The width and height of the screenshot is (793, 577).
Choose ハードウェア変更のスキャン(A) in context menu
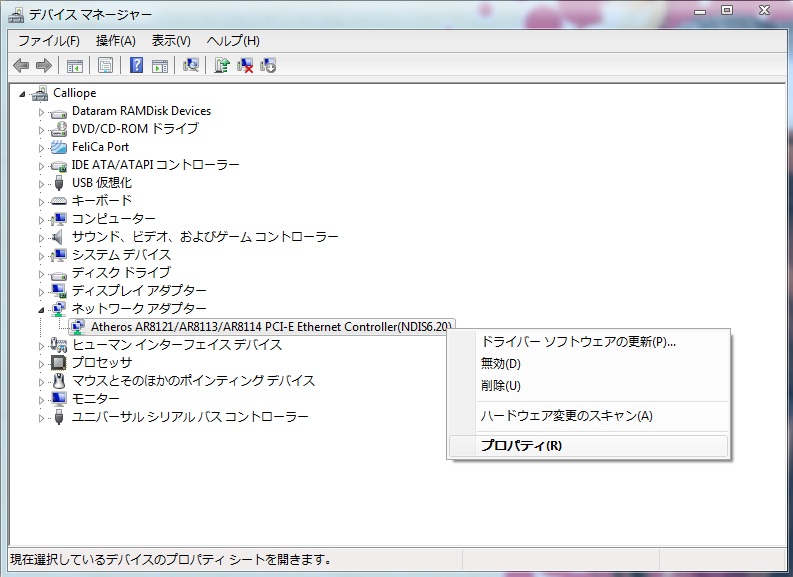click(589, 416)
